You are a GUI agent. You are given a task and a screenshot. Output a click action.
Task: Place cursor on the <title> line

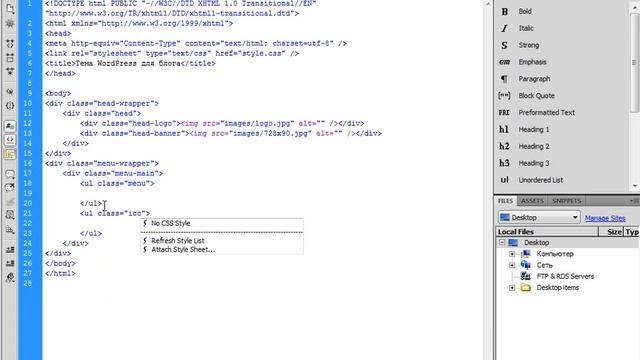[x=130, y=64]
